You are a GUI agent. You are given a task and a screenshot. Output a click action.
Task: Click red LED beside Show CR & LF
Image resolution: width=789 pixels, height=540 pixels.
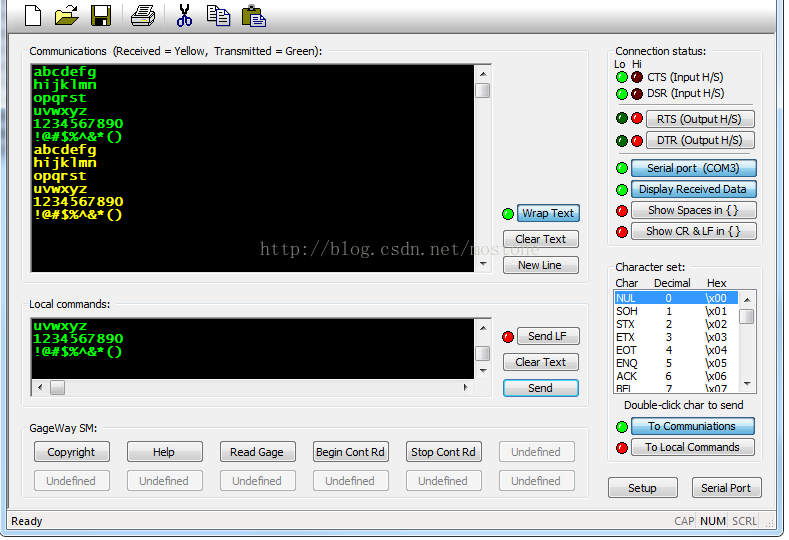(622, 232)
